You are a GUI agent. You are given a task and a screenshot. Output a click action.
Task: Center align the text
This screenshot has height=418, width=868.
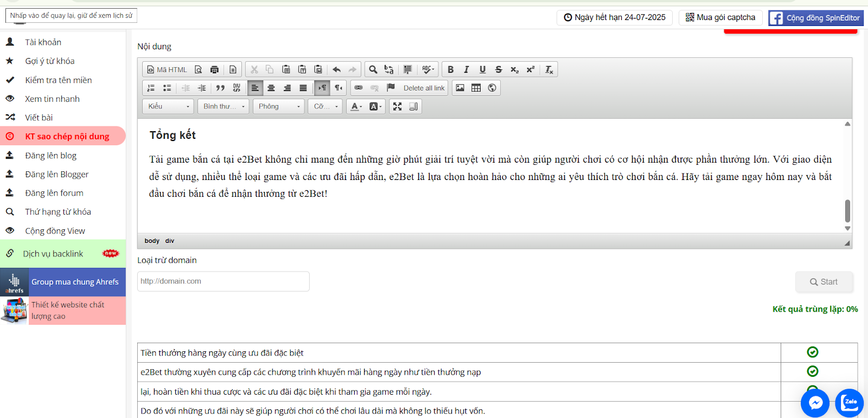click(271, 88)
